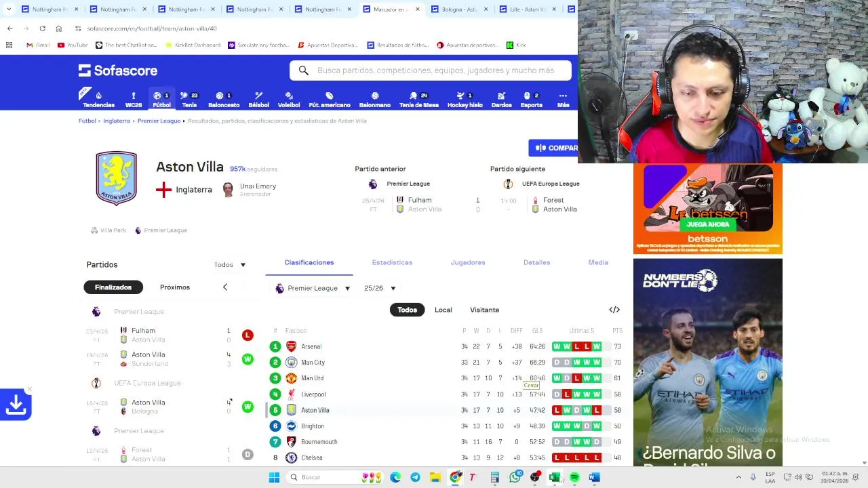Image resolution: width=868 pixels, height=488 pixels.
Task: Open the Tendencias sports section
Action: tap(98, 99)
